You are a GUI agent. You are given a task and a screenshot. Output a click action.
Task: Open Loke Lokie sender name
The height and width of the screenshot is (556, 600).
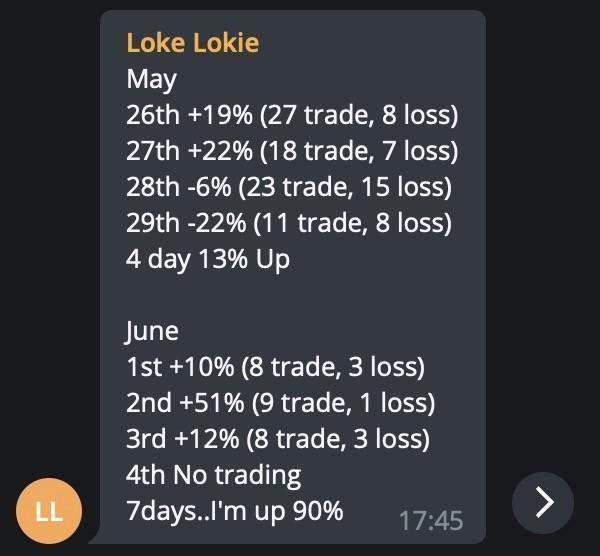pyautogui.click(x=193, y=42)
